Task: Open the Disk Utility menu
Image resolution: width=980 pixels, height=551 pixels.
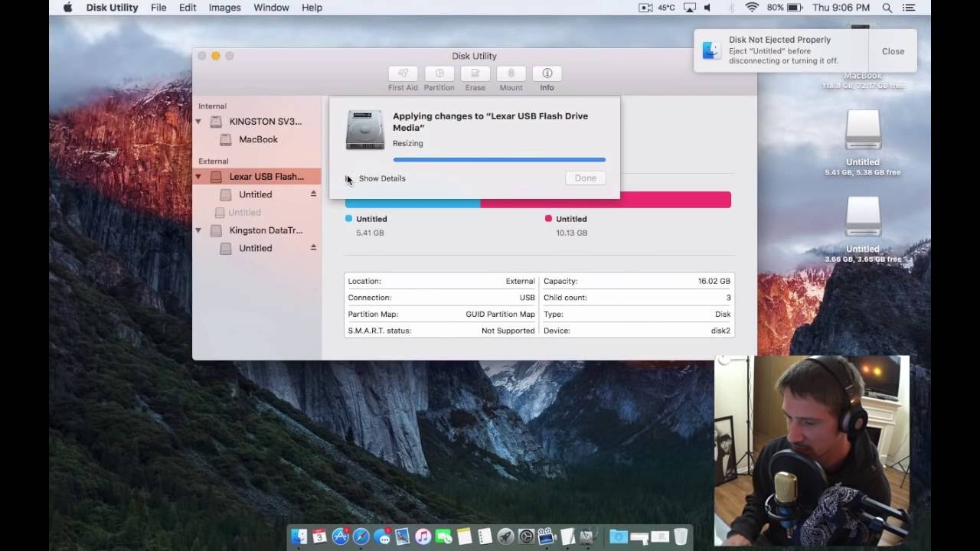Action: tap(112, 8)
